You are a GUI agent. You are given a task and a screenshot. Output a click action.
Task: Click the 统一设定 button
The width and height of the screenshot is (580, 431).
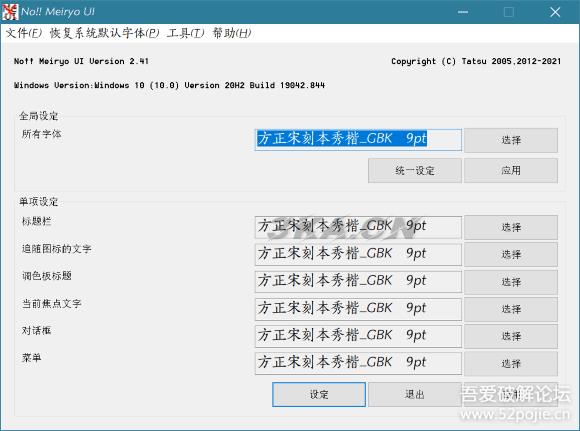(x=415, y=171)
